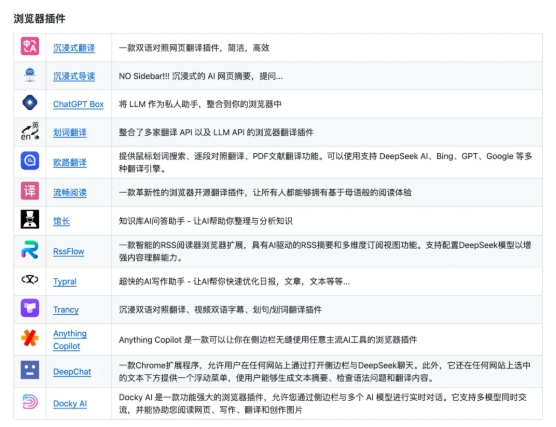Click description "整合了多家翻译 API"
This screenshot has width=556, height=427.
pyautogui.click(x=216, y=133)
